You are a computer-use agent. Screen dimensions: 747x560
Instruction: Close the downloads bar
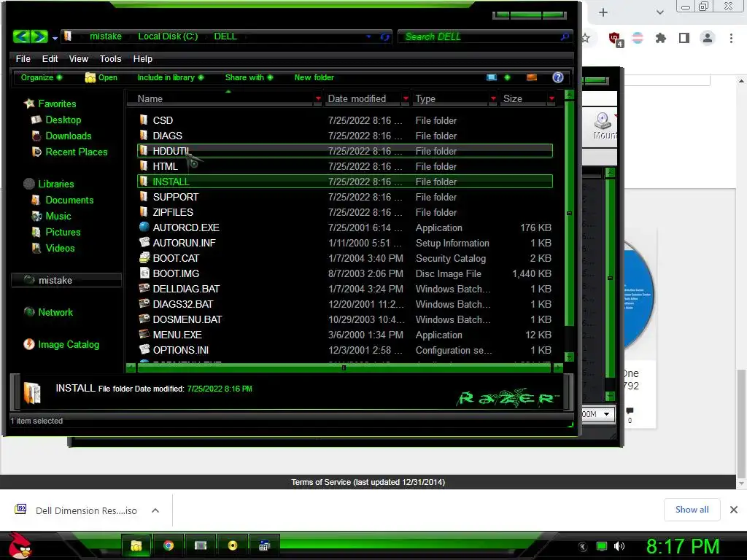coord(734,510)
